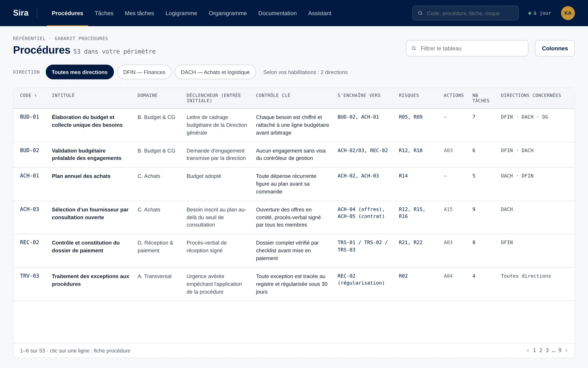Switch to Mes tâches tab
Viewport: 588px width, 368px height.
click(x=139, y=13)
